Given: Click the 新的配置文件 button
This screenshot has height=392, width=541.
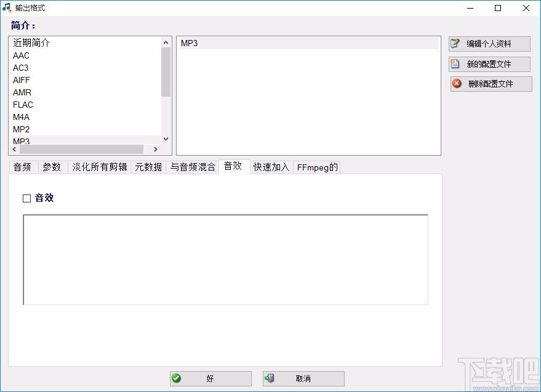Looking at the screenshot, I should [x=489, y=64].
